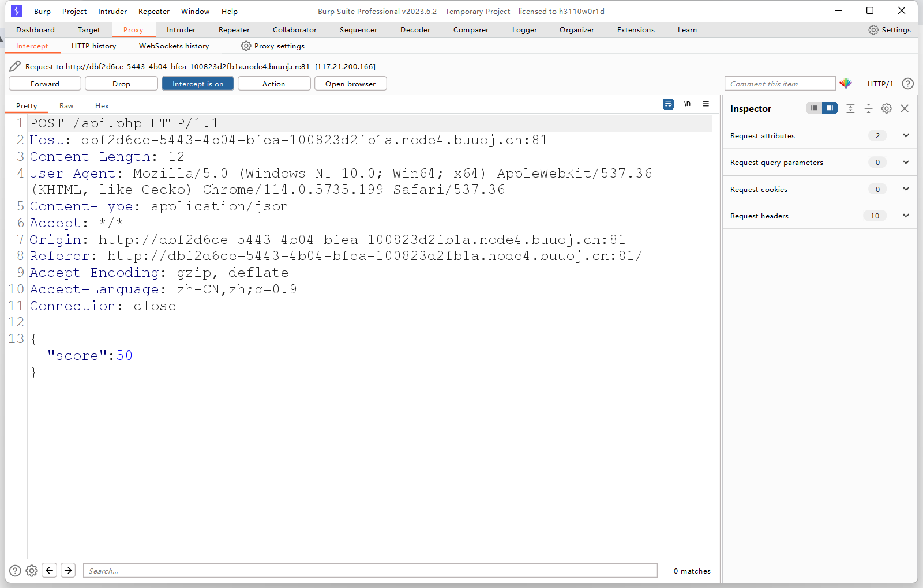
Task: Click the Open browser button
Action: pyautogui.click(x=350, y=84)
